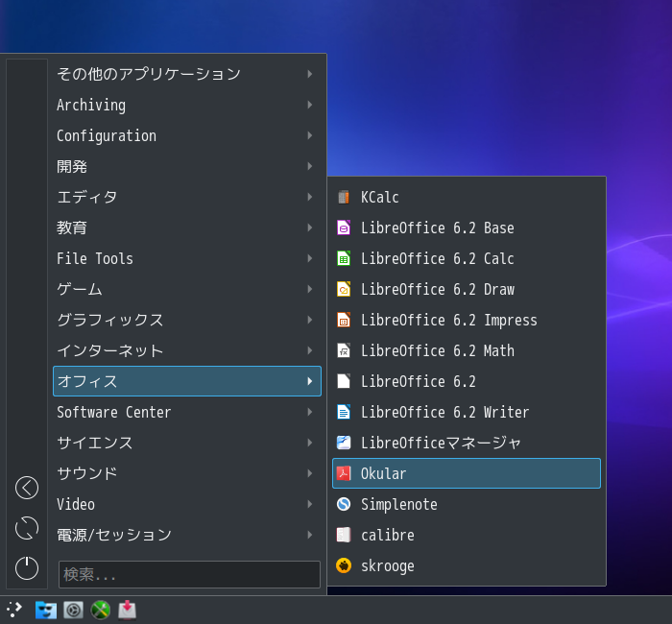The width and height of the screenshot is (672, 624).
Task: Click the LibreOffice 6.2 Draw icon
Action: tap(344, 289)
